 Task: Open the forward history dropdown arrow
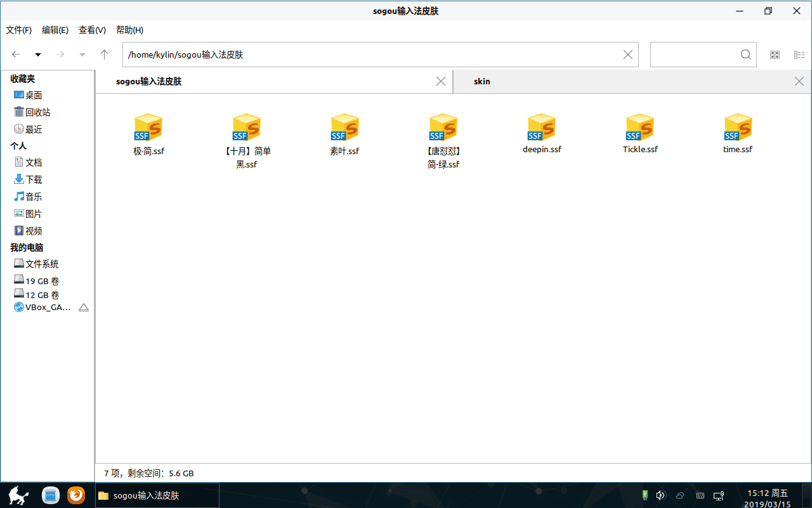(82, 55)
